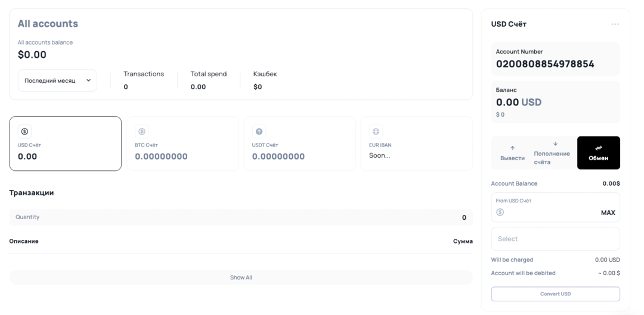Viewport: 644px width, 315px height.
Task: Click the globe icon on EUR IBAN card
Action: point(376,132)
